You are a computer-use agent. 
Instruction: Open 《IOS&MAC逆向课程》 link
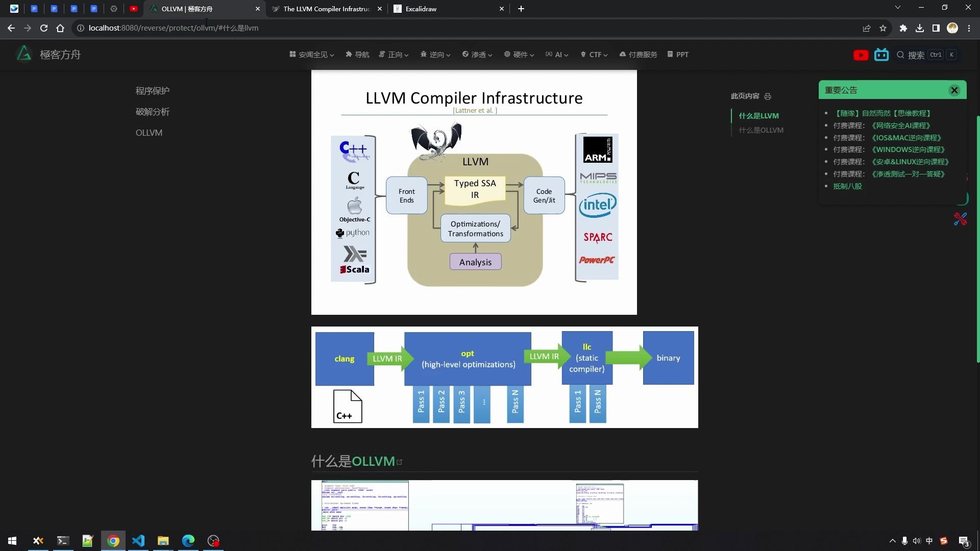tap(906, 138)
